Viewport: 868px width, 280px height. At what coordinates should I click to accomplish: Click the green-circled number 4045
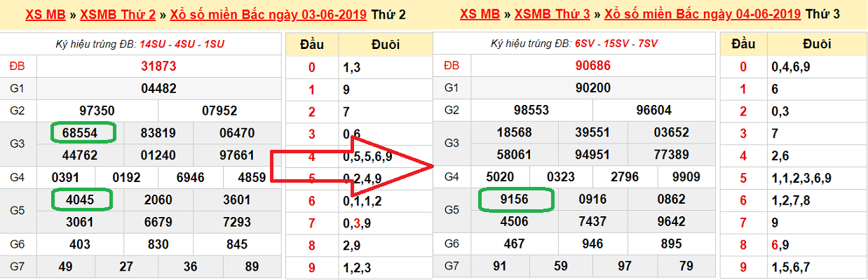(82, 199)
